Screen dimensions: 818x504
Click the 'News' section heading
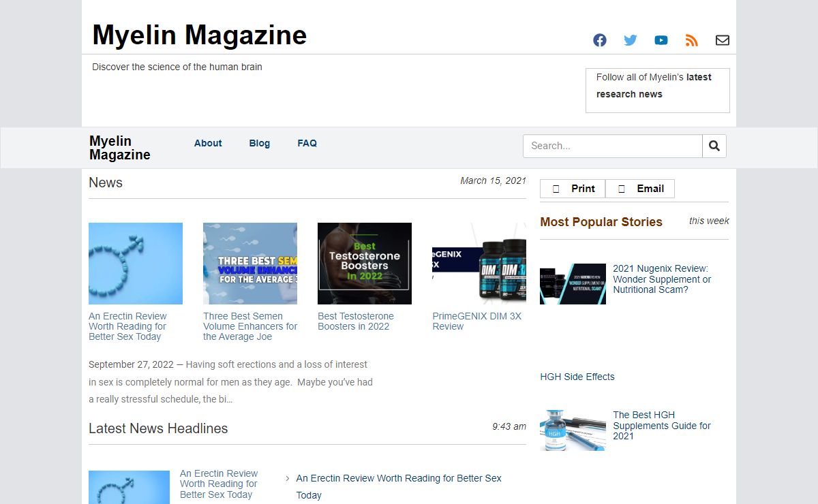(x=106, y=183)
